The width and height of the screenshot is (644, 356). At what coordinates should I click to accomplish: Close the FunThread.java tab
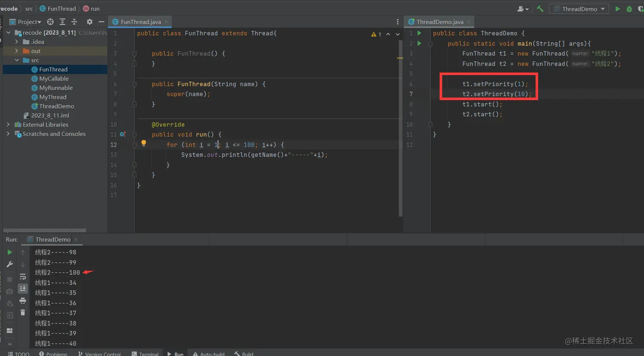[x=166, y=22]
